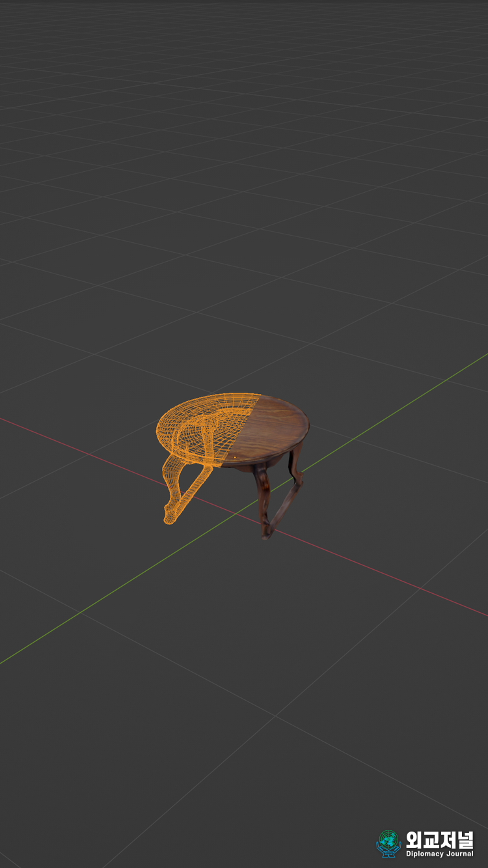Select the textured wooden tabletop half
Viewport: 488px width, 868px height.
coord(268,430)
